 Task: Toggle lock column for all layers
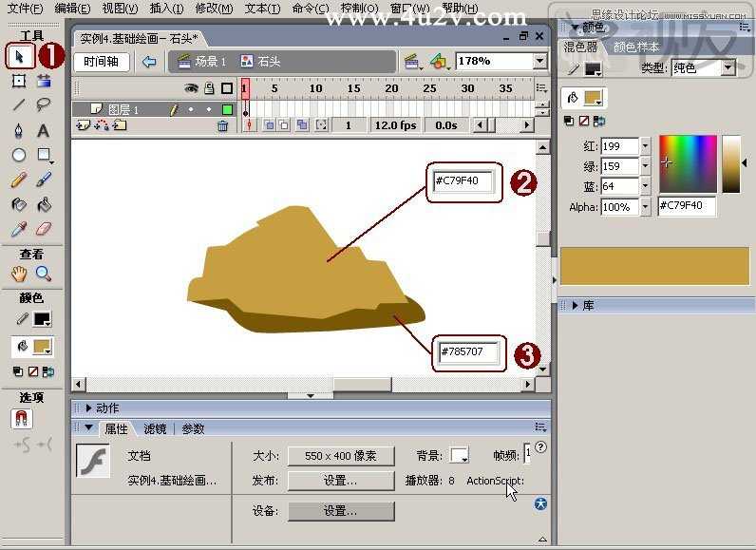point(209,87)
